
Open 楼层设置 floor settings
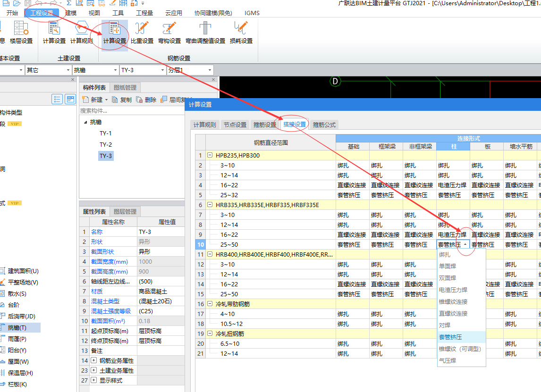pyautogui.click(x=21, y=33)
